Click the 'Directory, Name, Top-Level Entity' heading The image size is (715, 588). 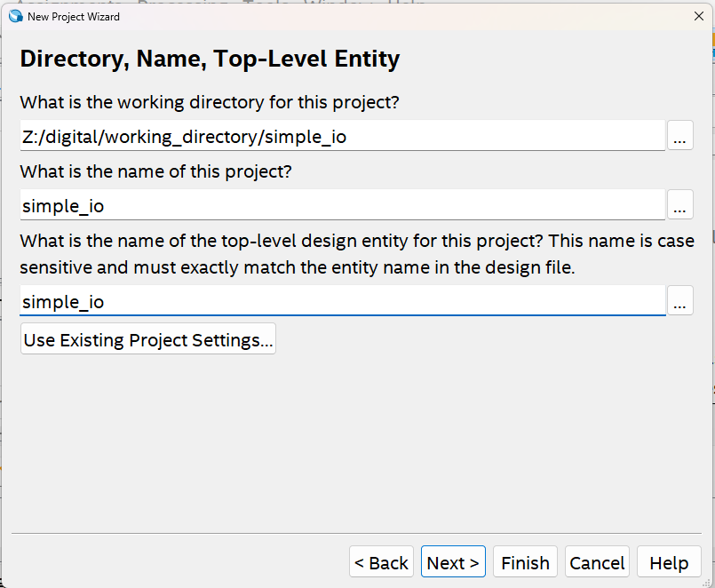point(210,59)
